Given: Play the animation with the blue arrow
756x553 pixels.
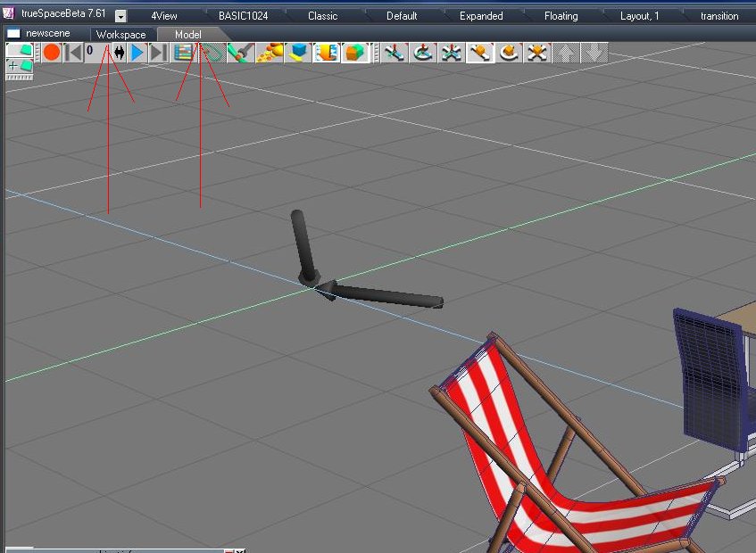Looking at the screenshot, I should [137, 52].
